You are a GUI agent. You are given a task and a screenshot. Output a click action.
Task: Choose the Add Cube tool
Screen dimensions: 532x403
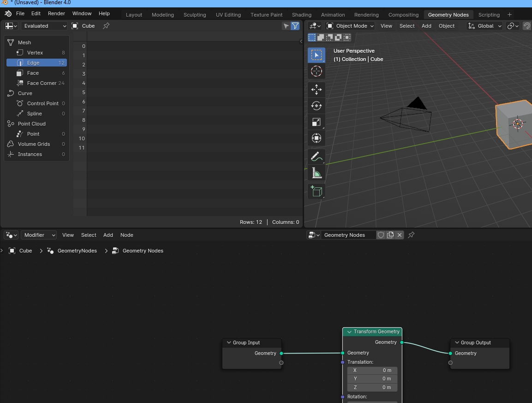[x=316, y=191]
